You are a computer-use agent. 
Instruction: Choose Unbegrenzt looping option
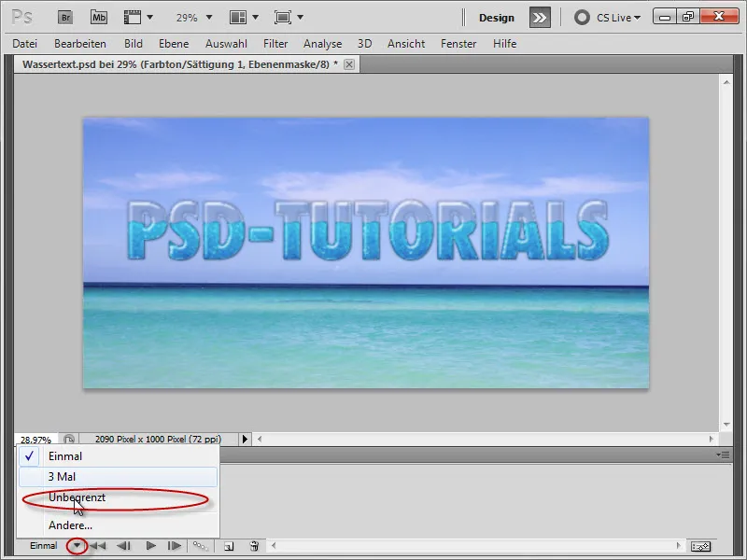tap(119, 497)
